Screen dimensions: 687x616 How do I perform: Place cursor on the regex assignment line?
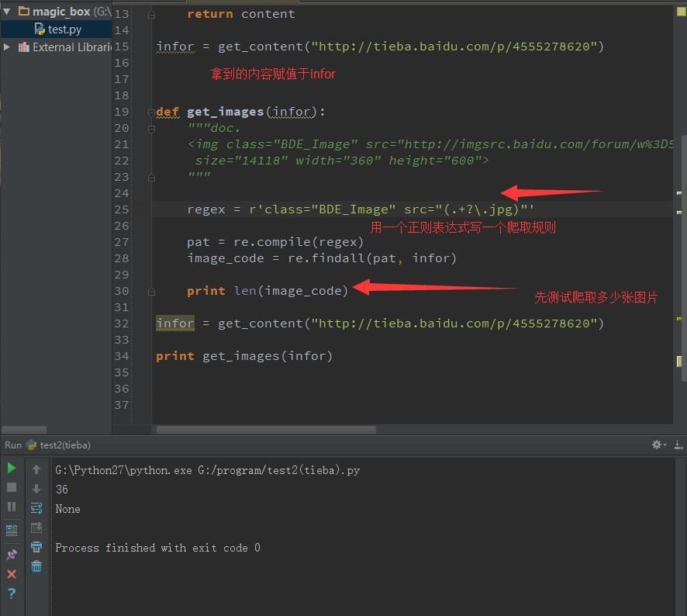[360, 209]
